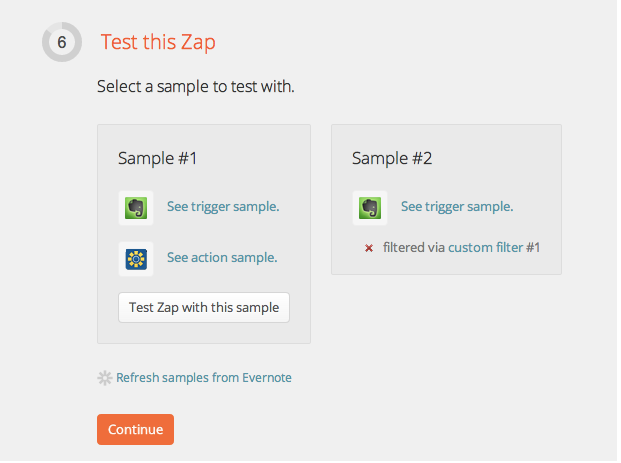621x463 pixels.
Task: Open the trigger sample link in Sample #2
Action: click(x=457, y=207)
